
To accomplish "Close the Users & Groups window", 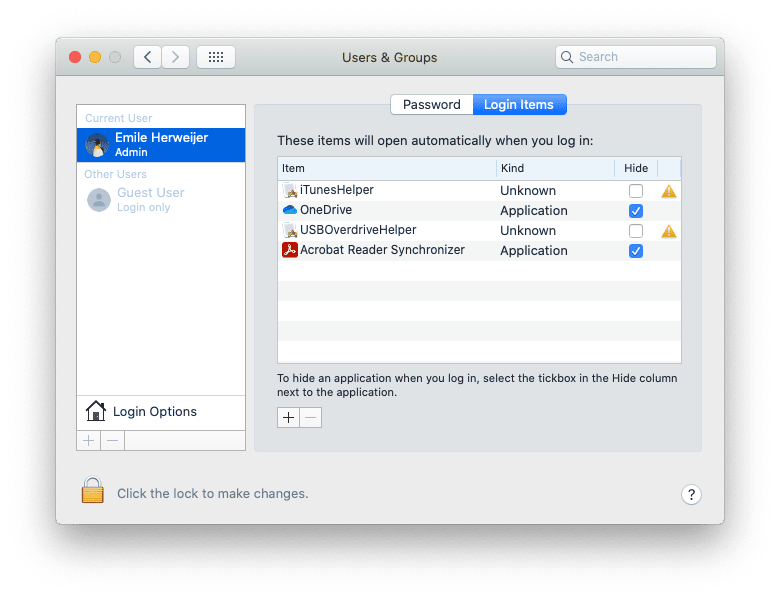I will click(75, 57).
